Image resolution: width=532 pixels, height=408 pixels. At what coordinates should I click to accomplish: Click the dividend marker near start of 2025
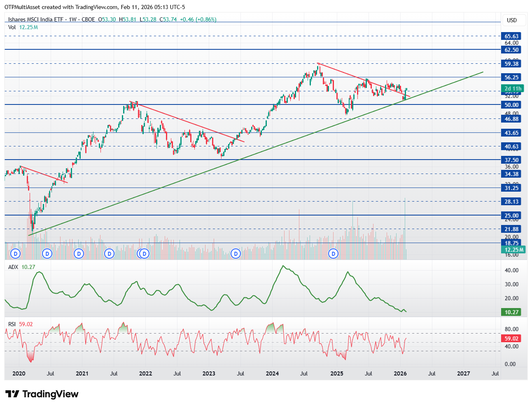[334, 254]
